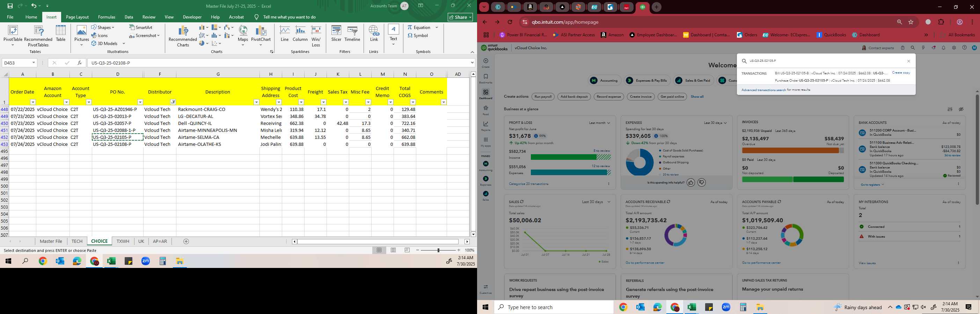Open Advanced transactions search link
980x314 pixels.
763,90
